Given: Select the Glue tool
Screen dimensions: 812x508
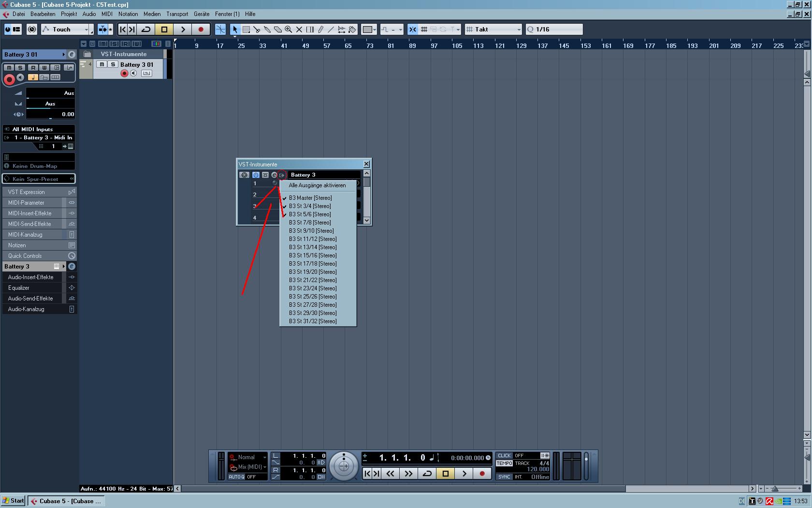Looking at the screenshot, I should click(267, 30).
